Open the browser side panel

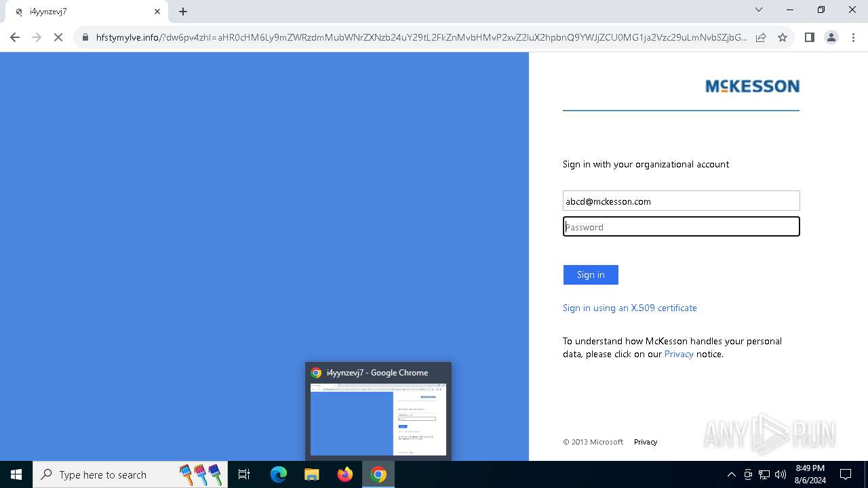click(x=809, y=37)
